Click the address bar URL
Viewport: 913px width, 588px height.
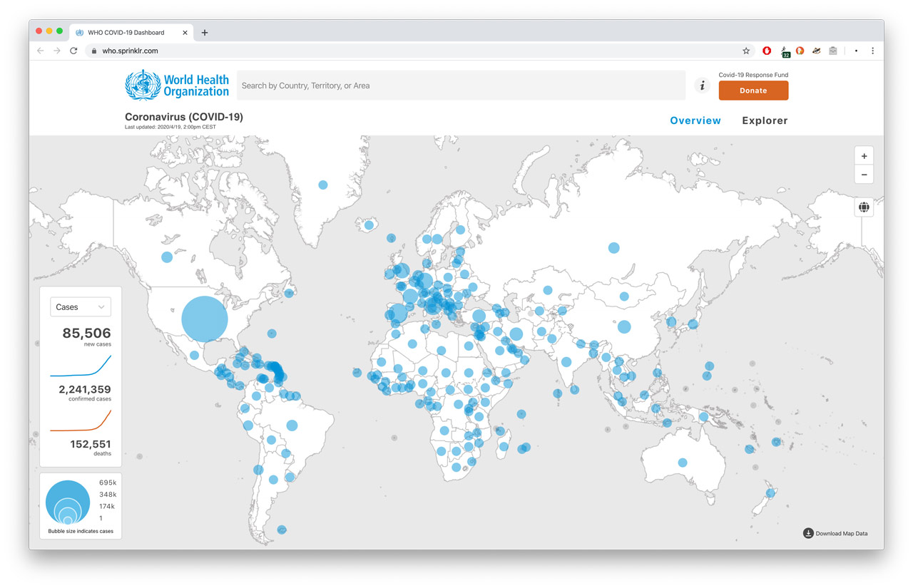click(x=130, y=51)
